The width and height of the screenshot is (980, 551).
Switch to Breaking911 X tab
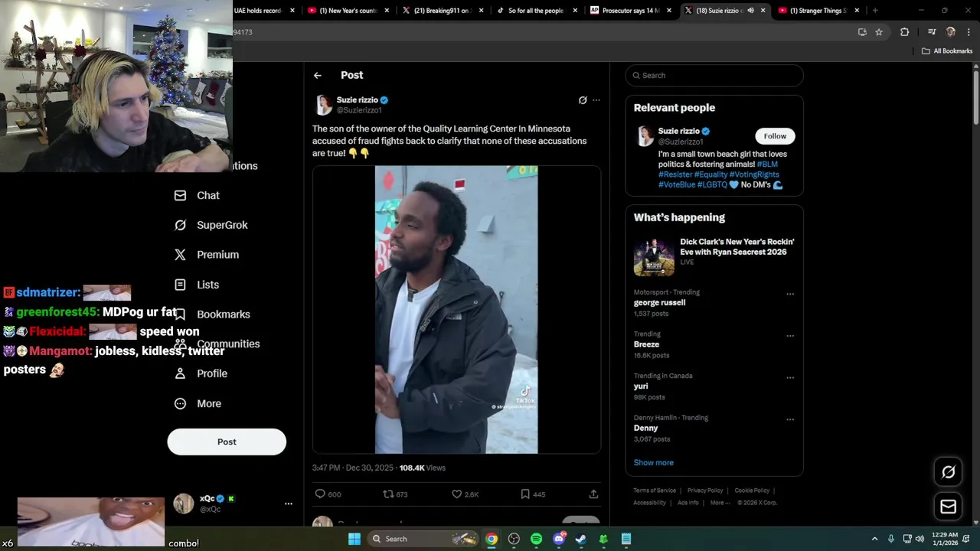click(x=442, y=11)
